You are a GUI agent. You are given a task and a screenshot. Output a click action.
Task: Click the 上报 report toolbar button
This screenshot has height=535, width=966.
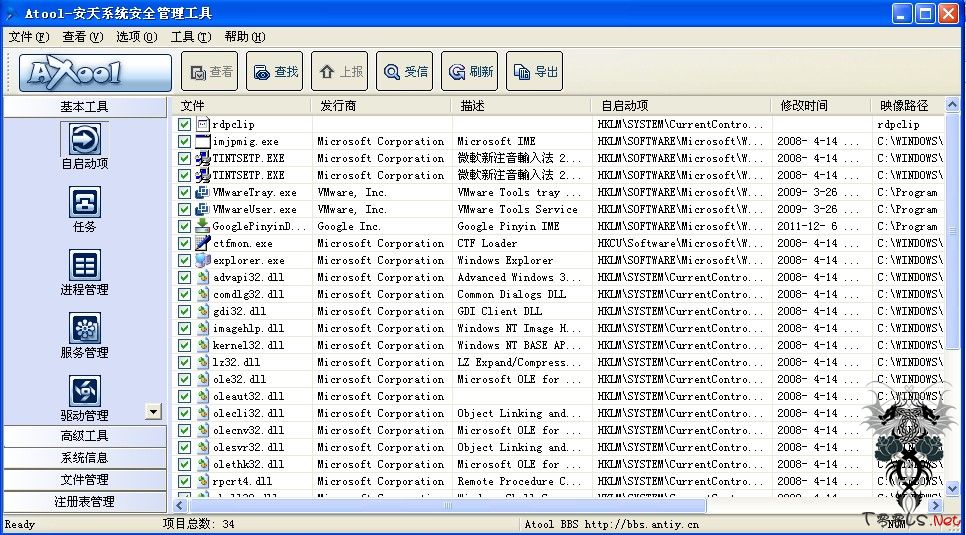click(339, 71)
